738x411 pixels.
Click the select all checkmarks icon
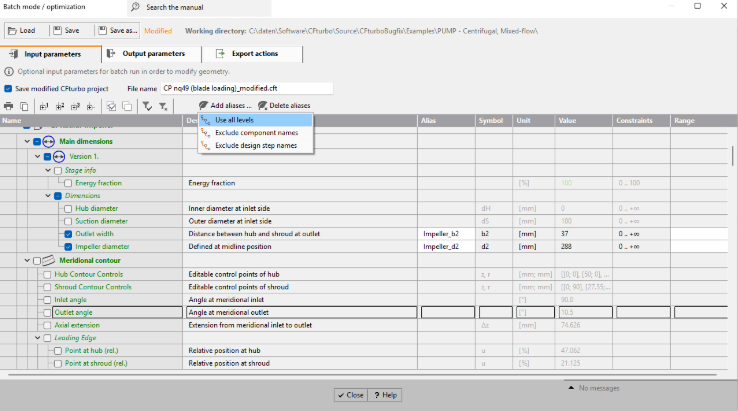tap(111, 106)
